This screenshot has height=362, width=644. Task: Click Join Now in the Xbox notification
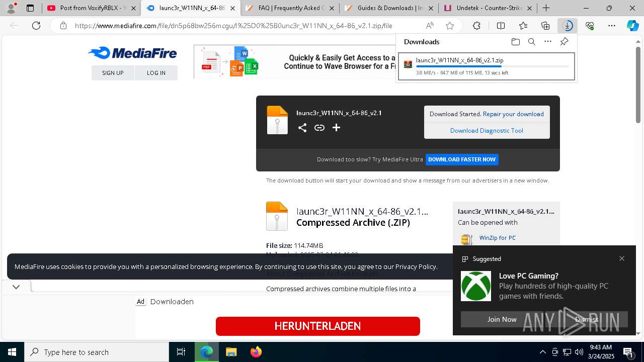coord(502,319)
